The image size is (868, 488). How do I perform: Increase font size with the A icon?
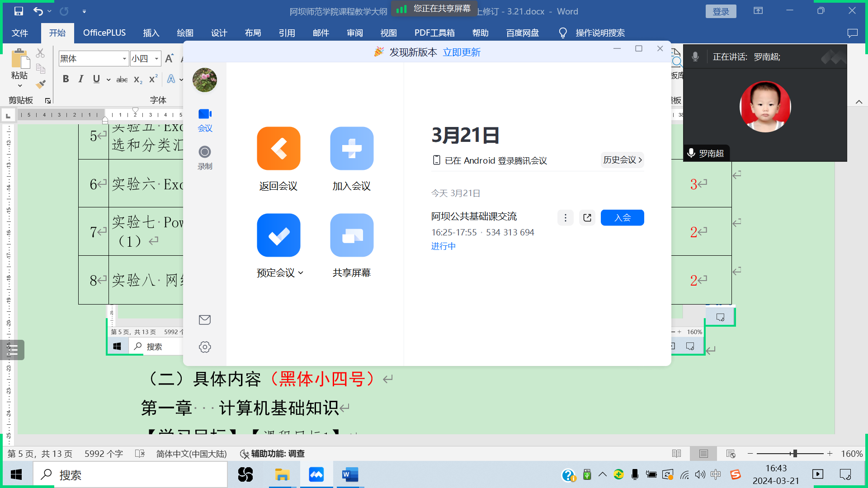click(x=170, y=58)
